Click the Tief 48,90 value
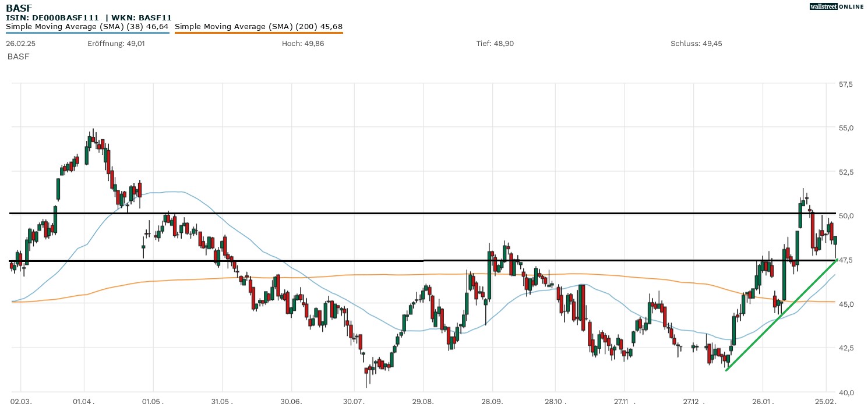Image resolution: width=868 pixels, height=404 pixels. pyautogui.click(x=495, y=44)
